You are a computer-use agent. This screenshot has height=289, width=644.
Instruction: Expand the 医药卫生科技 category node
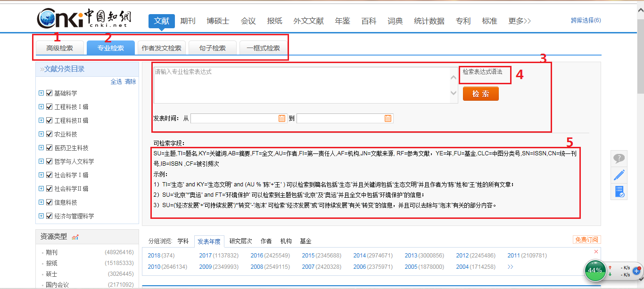pos(41,148)
